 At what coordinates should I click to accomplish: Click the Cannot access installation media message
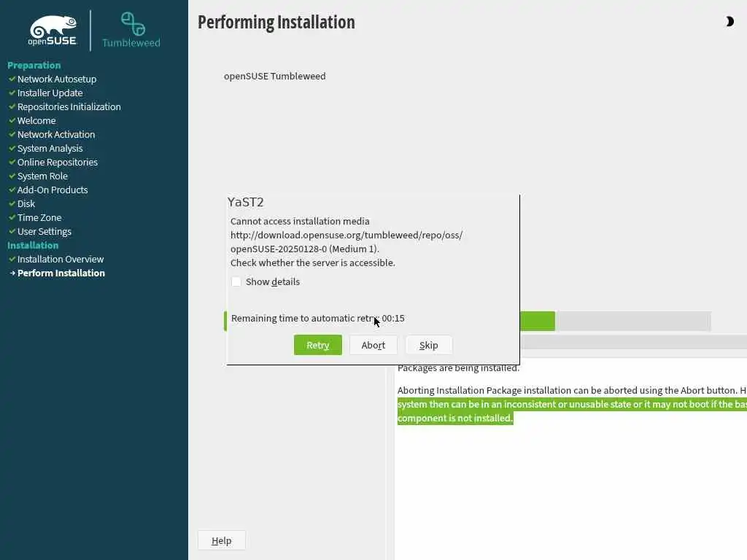point(300,221)
